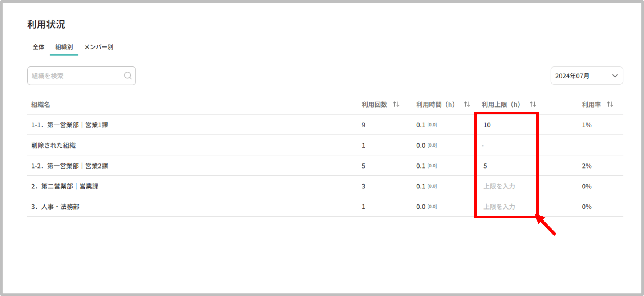Edit usage limit for 営業1課
This screenshot has height=296, width=644.
[487, 125]
